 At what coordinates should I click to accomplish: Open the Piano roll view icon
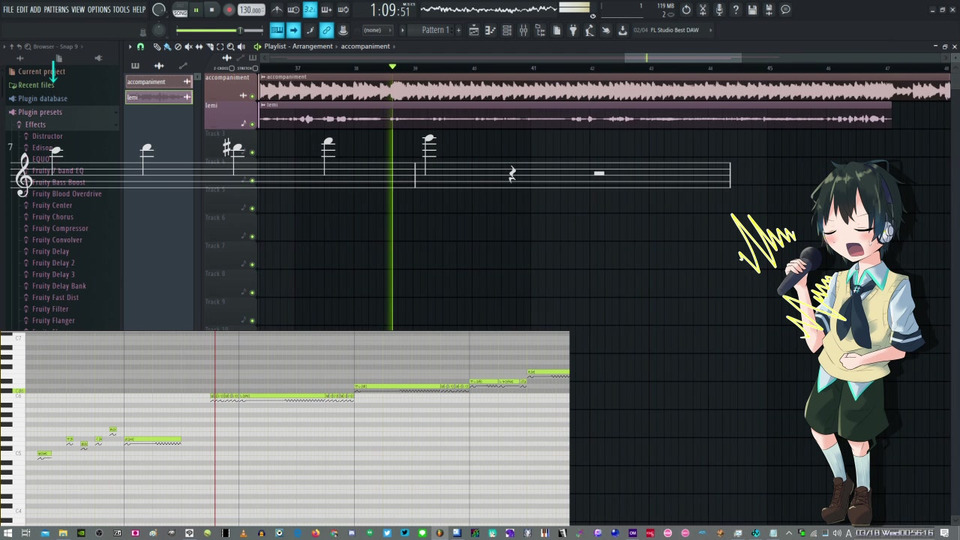490,30
